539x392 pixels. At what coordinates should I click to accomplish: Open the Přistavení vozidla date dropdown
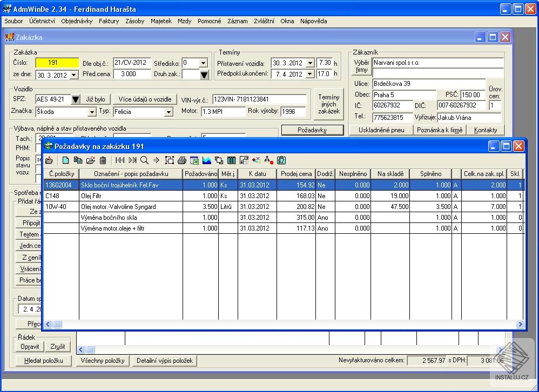[311, 62]
